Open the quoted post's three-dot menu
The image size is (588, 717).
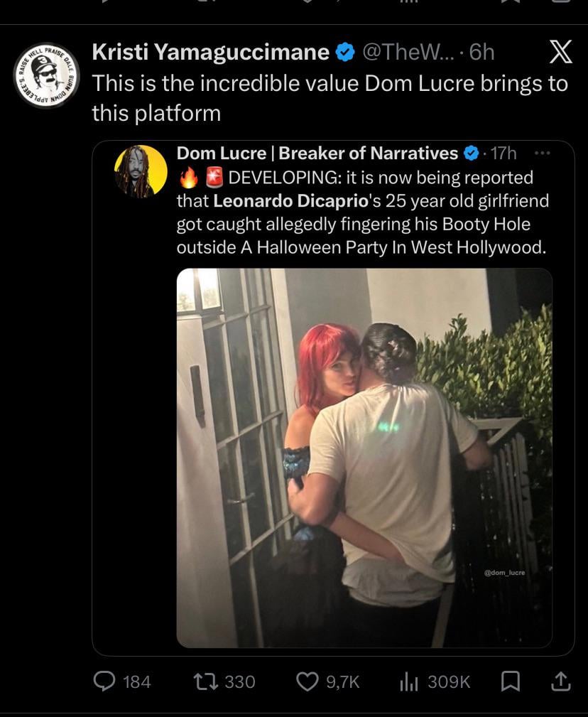543,153
